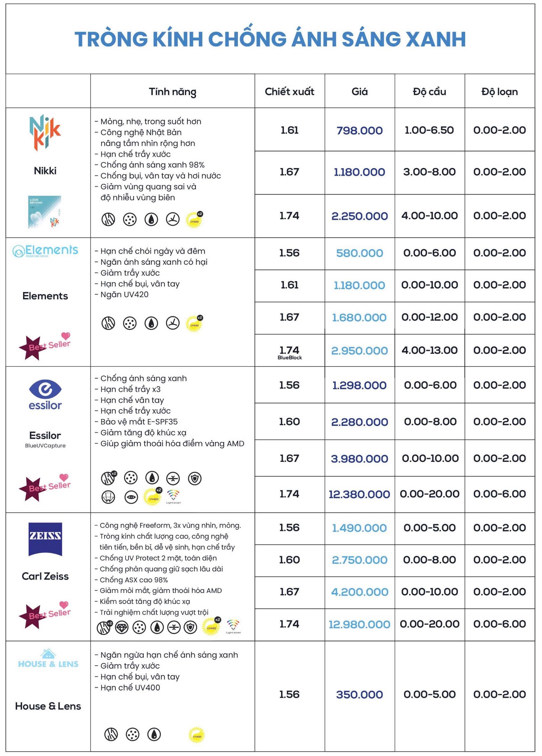Click the "Tròng kính chống ánh sáng xanh" title

[x=270, y=39]
